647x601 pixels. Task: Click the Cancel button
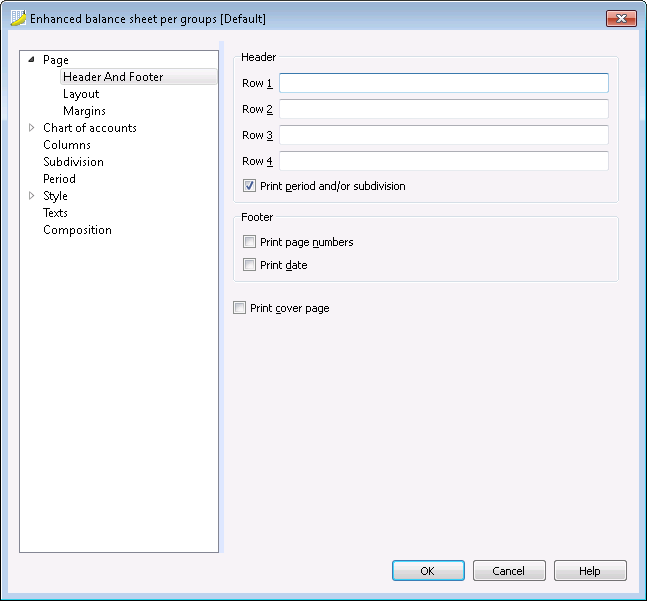(x=509, y=570)
